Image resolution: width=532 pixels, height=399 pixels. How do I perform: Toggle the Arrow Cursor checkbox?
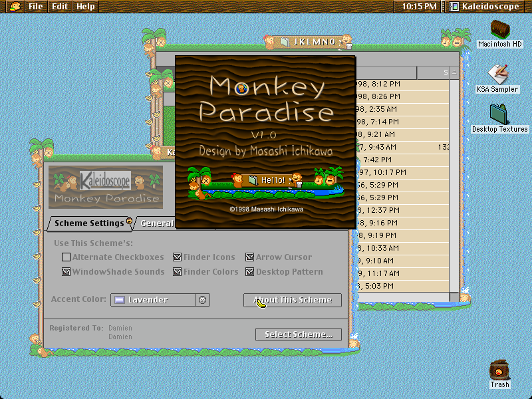[250, 257]
